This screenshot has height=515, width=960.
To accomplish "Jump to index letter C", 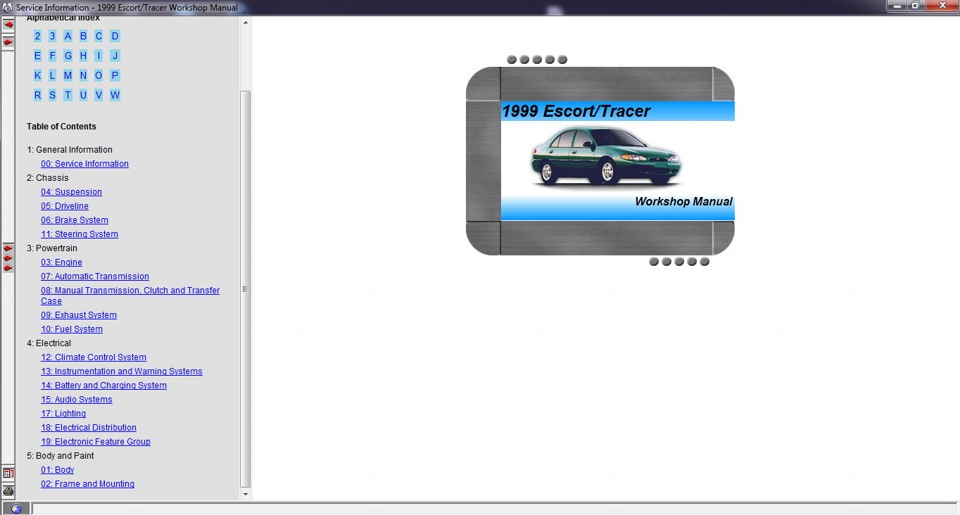I will click(99, 36).
